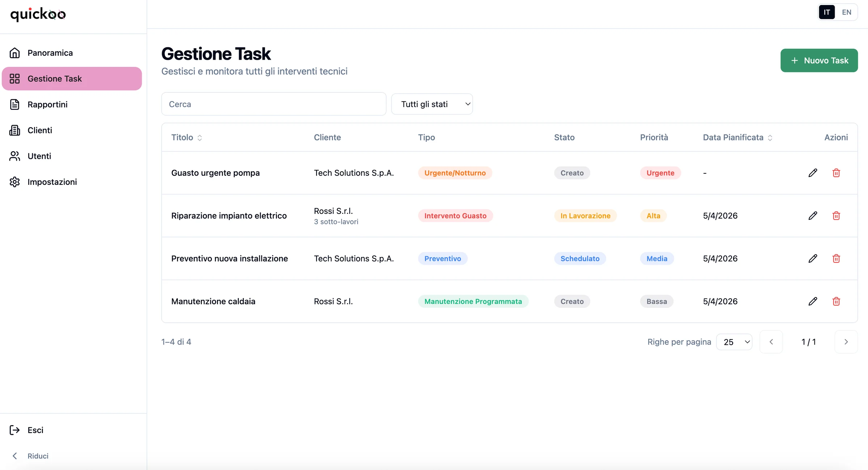868x470 pixels.
Task: Delete the Guasto urgente pompa task
Action: [x=836, y=173]
